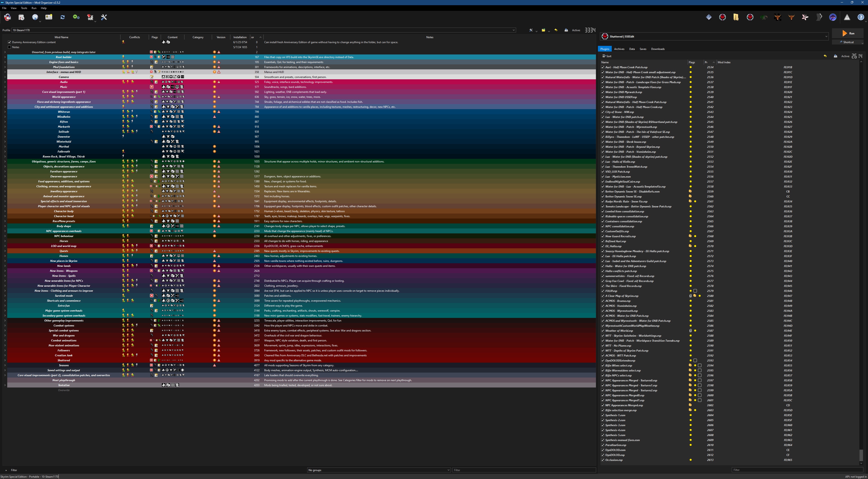This screenshot has width=868, height=479.
Task: Click the warning triangle notifications icon
Action: [x=847, y=17]
